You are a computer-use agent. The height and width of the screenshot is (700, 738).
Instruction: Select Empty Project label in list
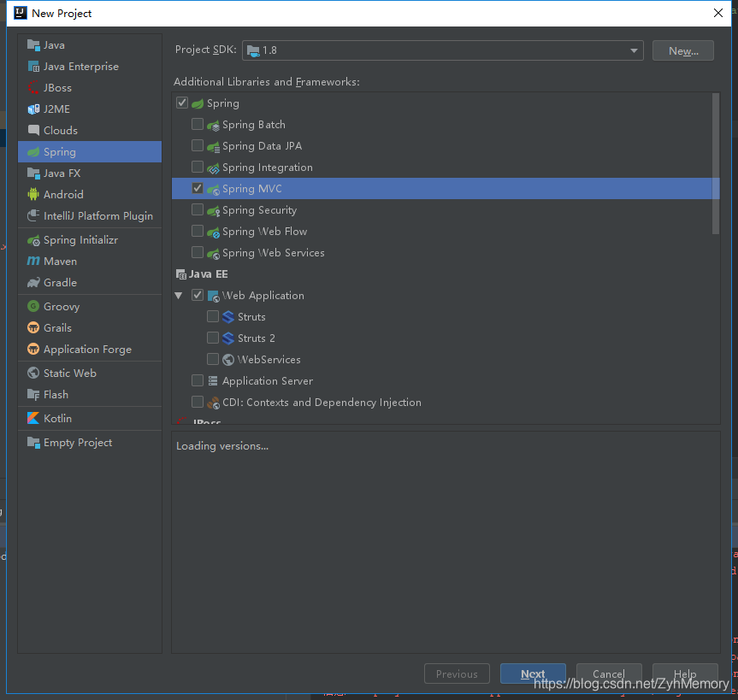pos(78,443)
